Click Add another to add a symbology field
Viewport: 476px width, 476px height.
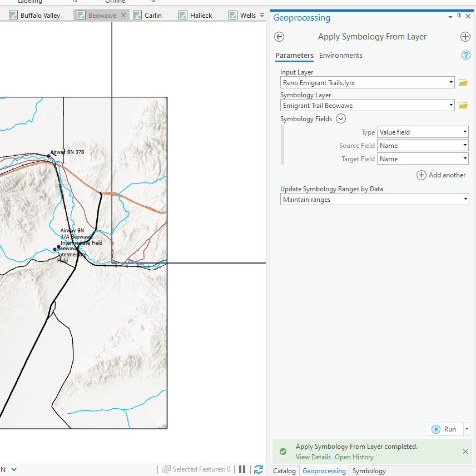[441, 175]
